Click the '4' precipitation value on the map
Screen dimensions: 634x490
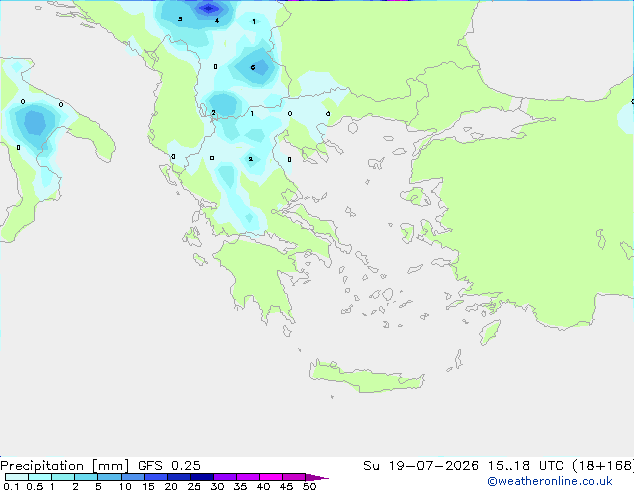[x=217, y=21]
